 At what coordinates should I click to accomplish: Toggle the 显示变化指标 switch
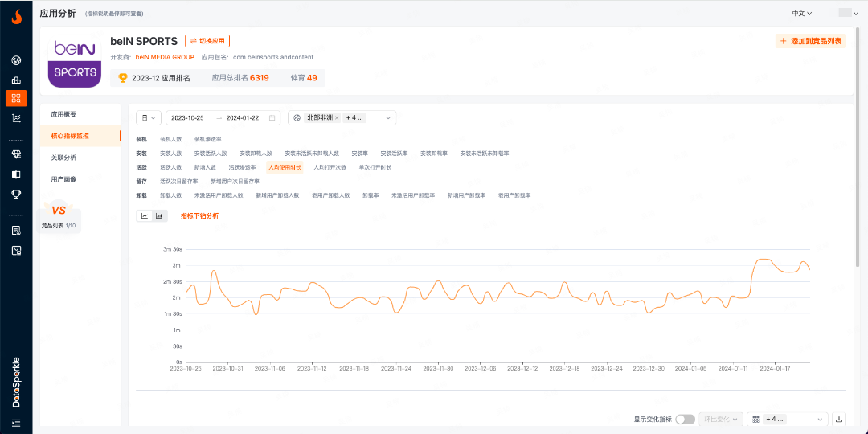pos(685,420)
